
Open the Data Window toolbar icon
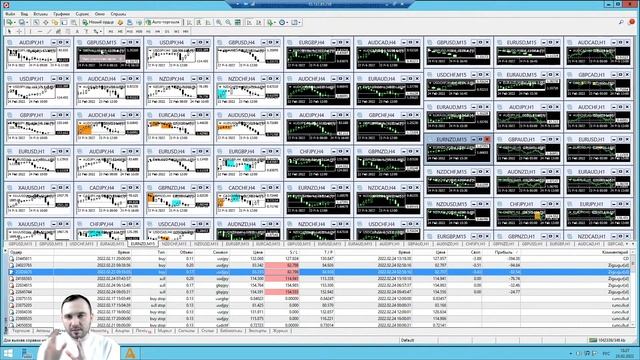(x=46, y=22)
